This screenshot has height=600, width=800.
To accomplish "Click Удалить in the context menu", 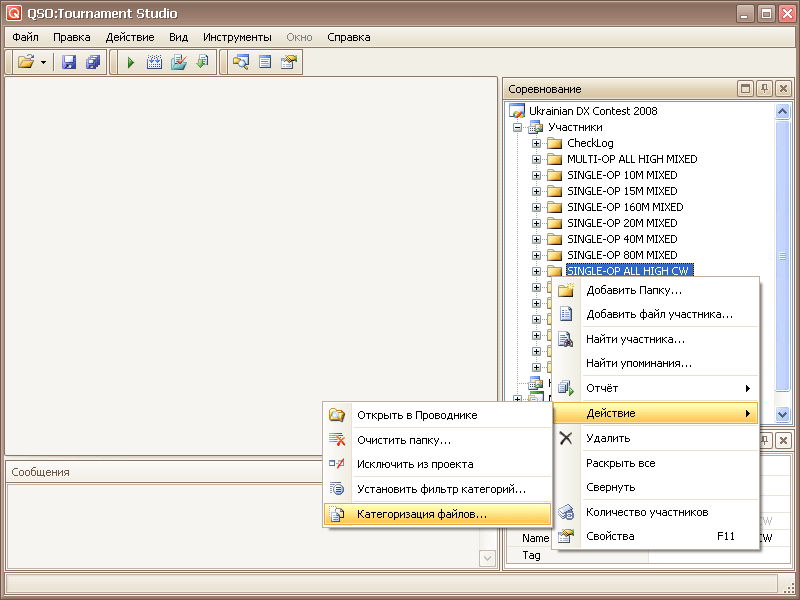I will (607, 438).
